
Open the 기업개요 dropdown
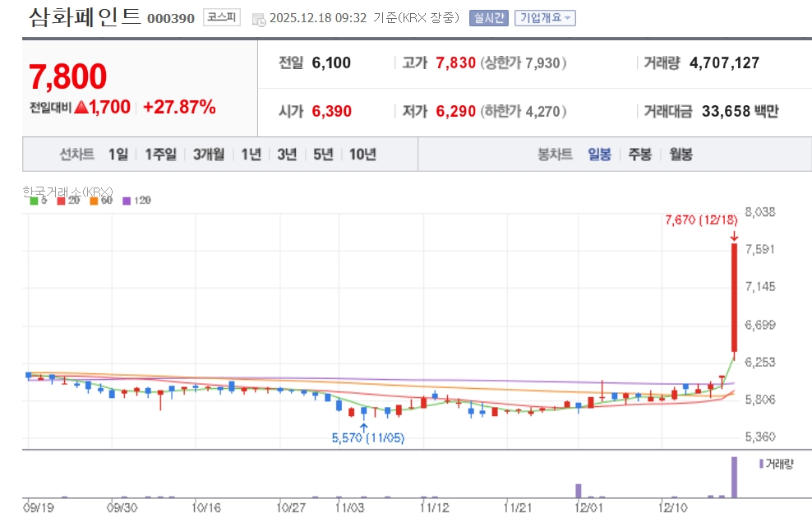click(x=546, y=18)
